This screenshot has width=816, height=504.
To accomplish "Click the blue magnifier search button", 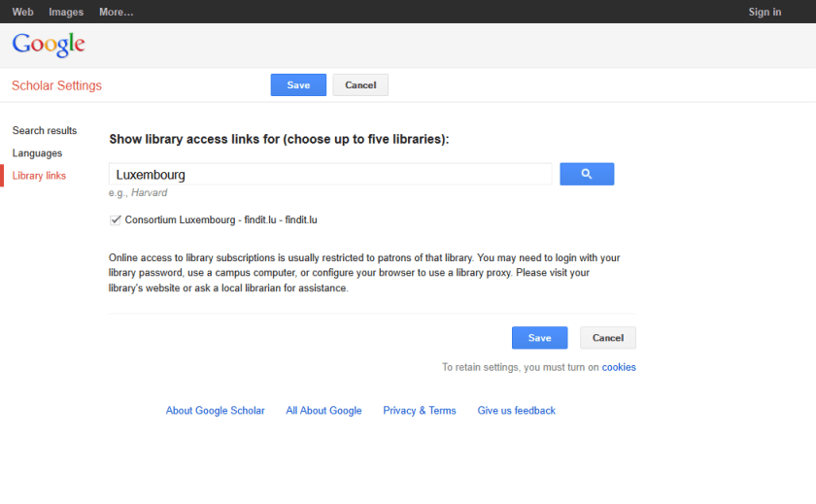I will click(587, 174).
